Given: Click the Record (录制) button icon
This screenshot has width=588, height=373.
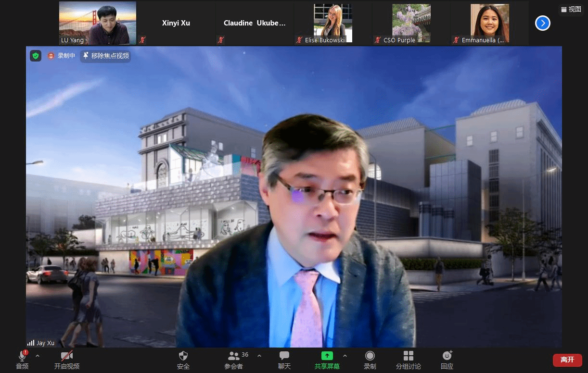Looking at the screenshot, I should [x=370, y=356].
